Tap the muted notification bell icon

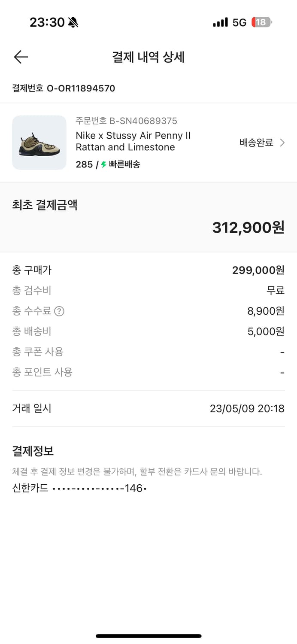tap(73, 21)
